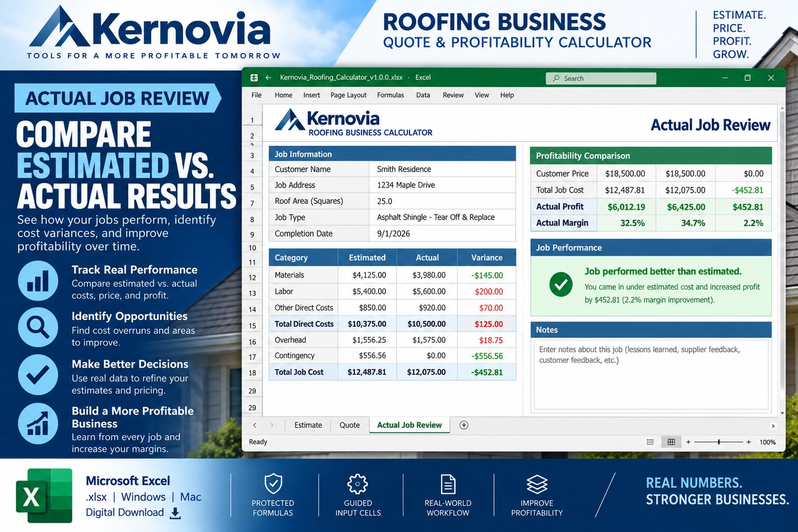Switch to Page Break Preview view icon
The width and height of the screenshot is (798, 532).
tap(650, 442)
